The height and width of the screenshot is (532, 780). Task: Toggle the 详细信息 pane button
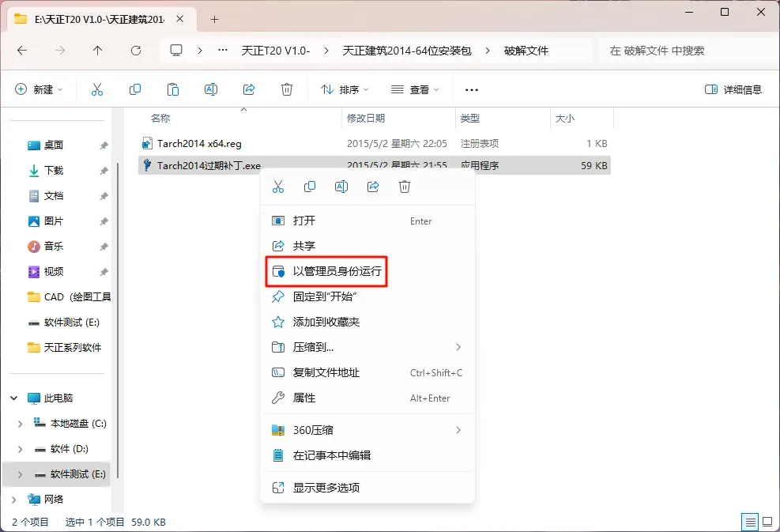coord(733,89)
